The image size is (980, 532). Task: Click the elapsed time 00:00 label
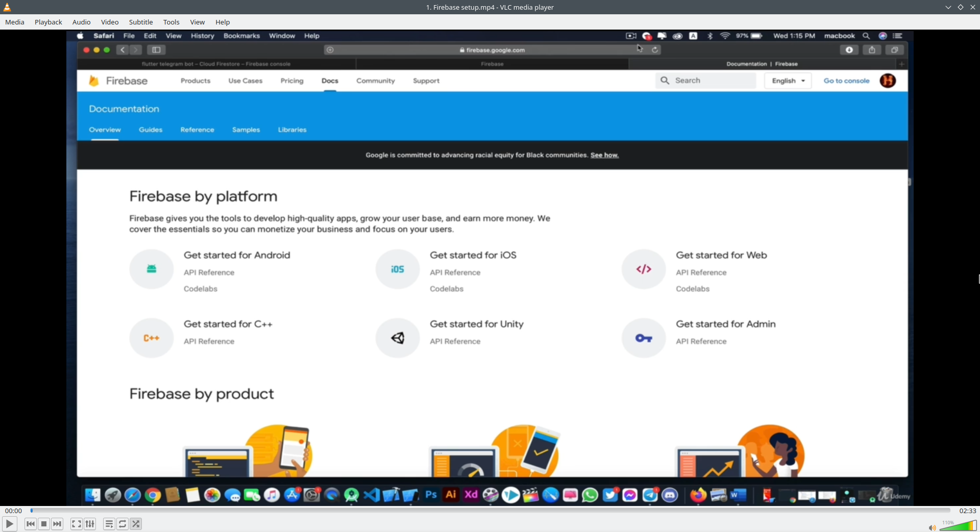14,511
